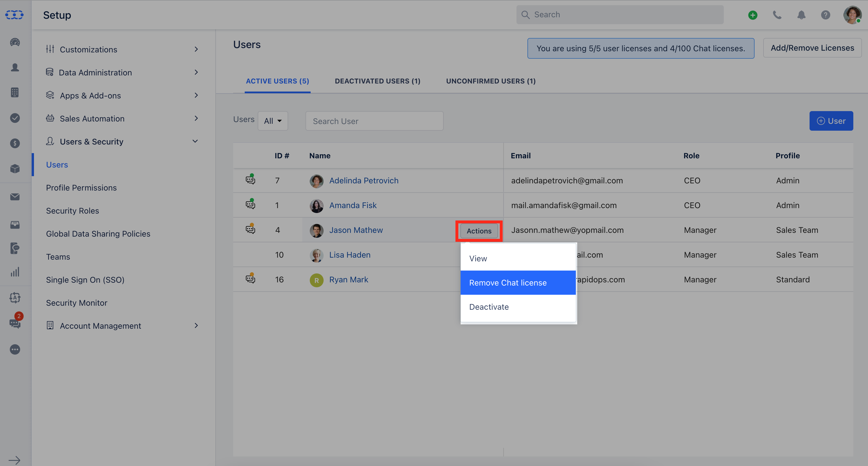Open Jason Mathew's user profile link

pos(356,230)
